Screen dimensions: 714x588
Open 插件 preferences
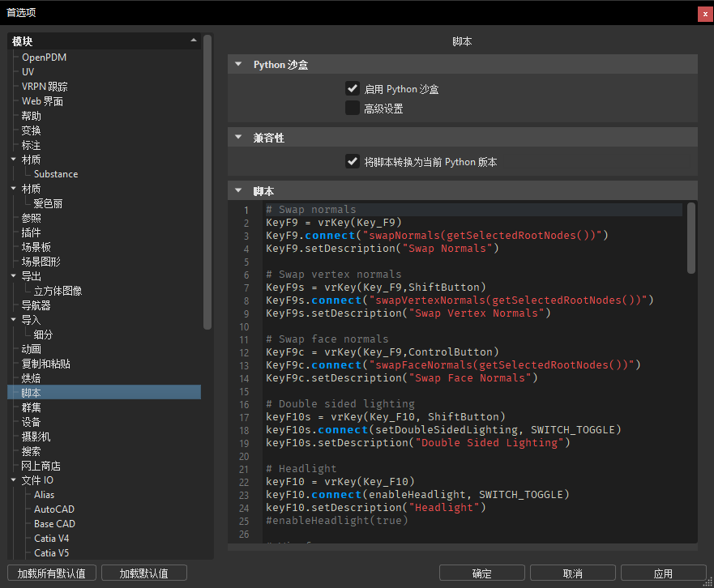click(x=31, y=232)
